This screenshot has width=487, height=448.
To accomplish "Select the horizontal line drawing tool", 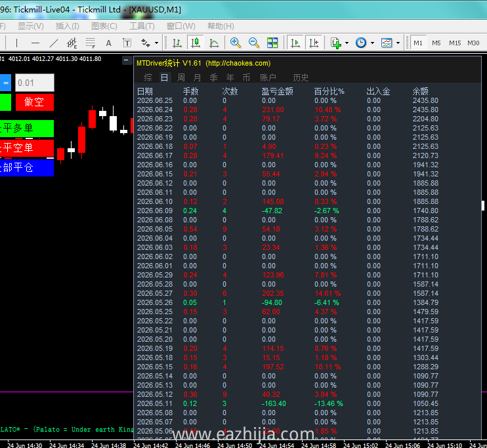I will [35, 43].
